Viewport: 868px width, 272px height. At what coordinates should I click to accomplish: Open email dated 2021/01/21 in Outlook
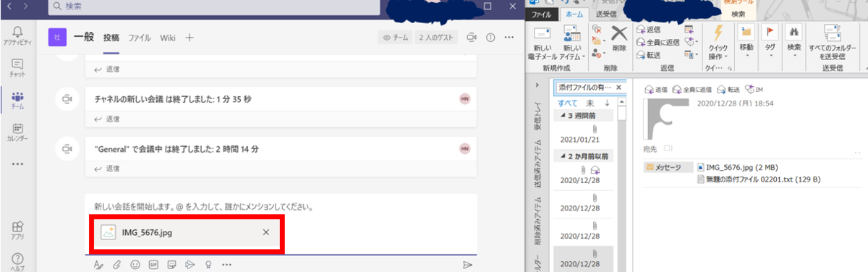point(583,135)
